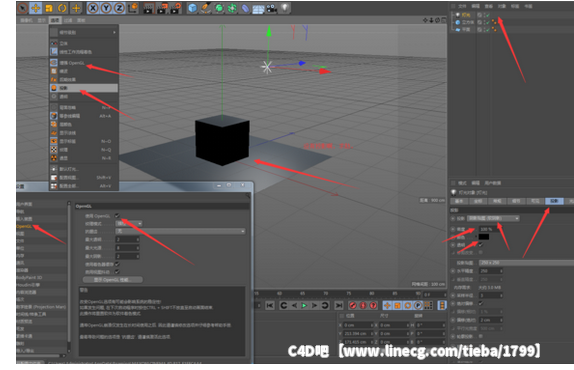The width and height of the screenshot is (574, 370).
Task: Select the Move tool in top toolbar
Action: [x=36, y=8]
